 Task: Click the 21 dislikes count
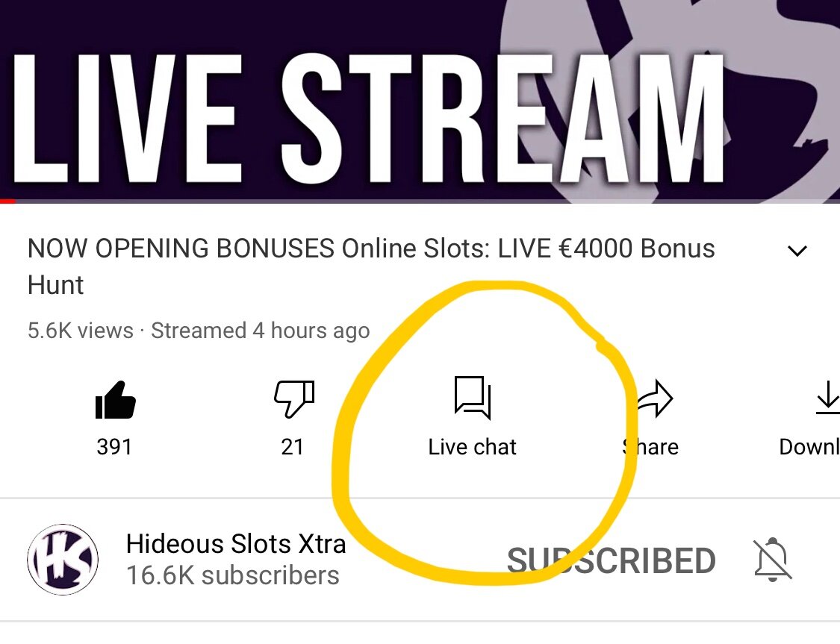[x=293, y=446]
